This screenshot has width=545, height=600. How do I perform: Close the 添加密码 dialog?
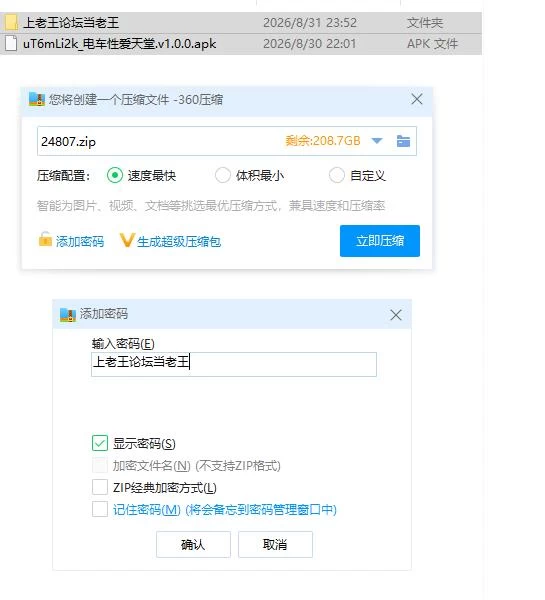[x=396, y=315]
